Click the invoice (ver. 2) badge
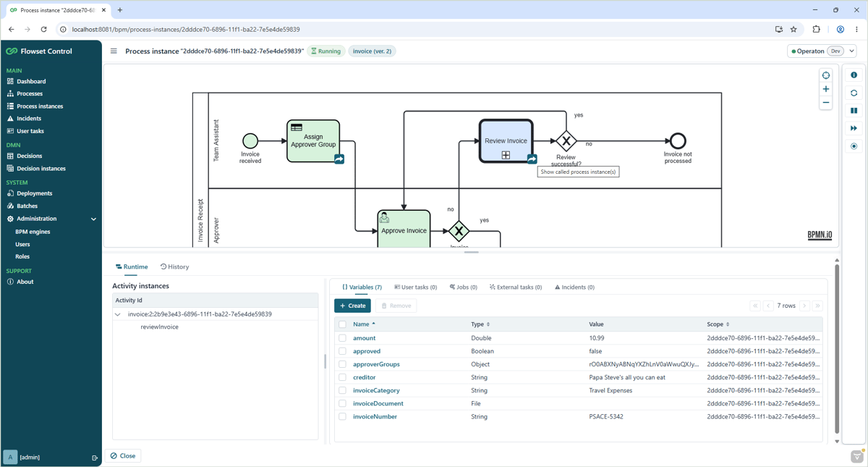 [x=372, y=51]
